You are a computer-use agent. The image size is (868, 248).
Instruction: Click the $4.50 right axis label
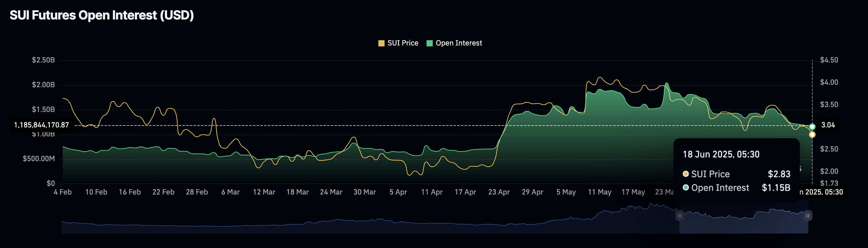(829, 60)
